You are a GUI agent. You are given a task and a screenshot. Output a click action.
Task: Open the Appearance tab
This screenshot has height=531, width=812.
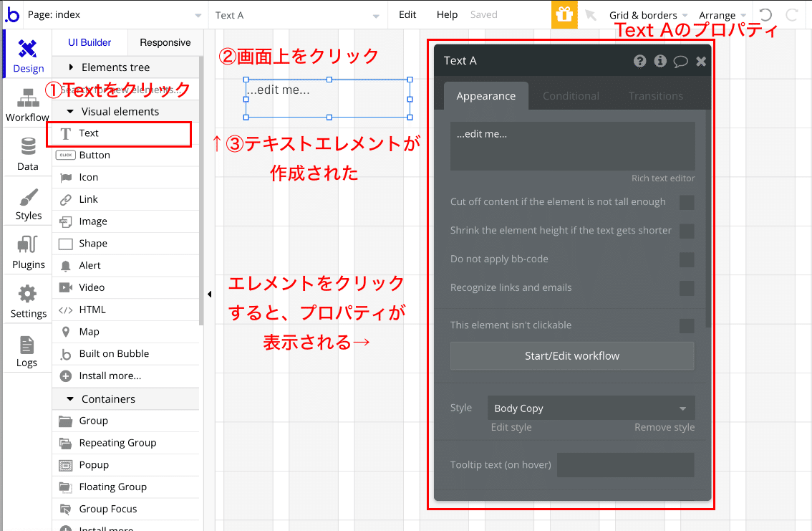tap(486, 96)
